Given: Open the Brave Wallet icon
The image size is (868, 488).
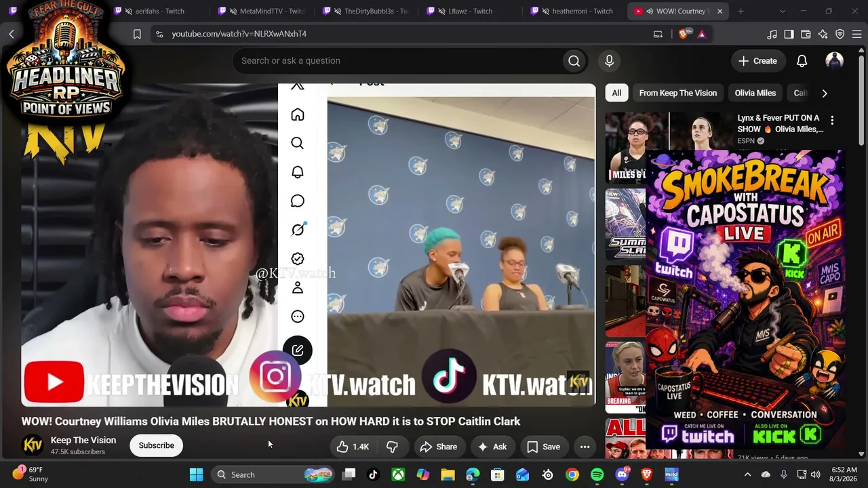Looking at the screenshot, I should pos(806,34).
